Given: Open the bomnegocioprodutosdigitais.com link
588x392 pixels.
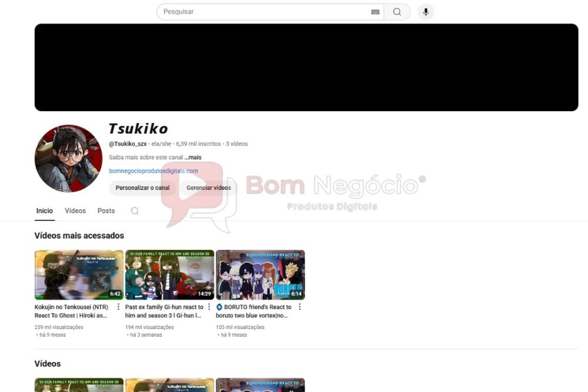Looking at the screenshot, I should point(153,171).
